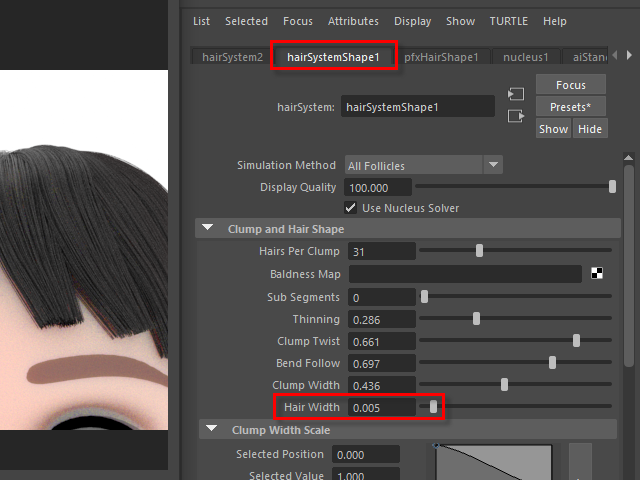This screenshot has height=480, width=640.
Task: Collapse the Clump Width Scale section
Action: coord(210,430)
